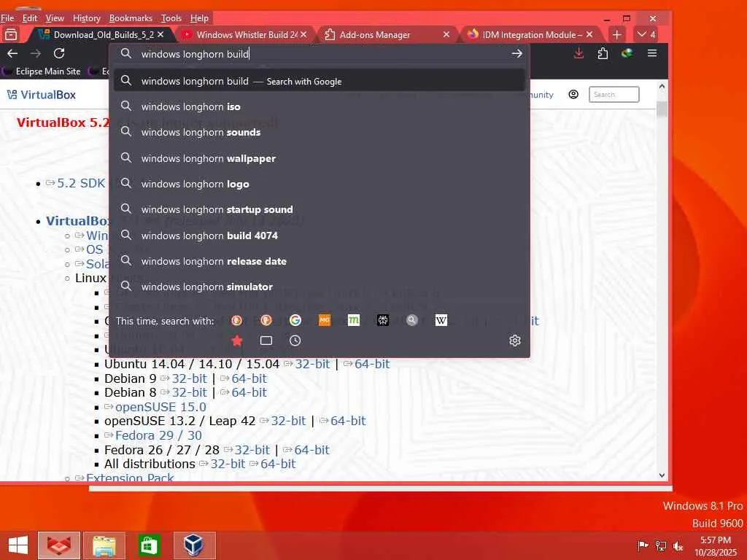Search this time with orange MC icon
This screenshot has height=560, width=747.
(325, 321)
